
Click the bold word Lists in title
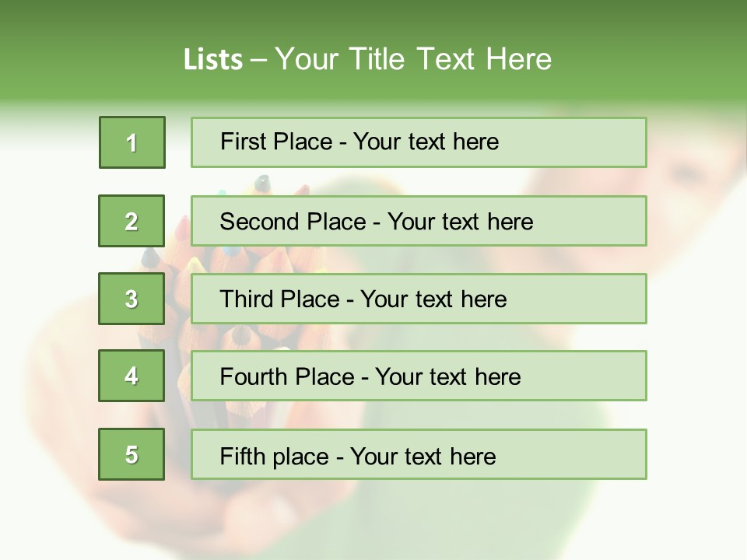213,60
